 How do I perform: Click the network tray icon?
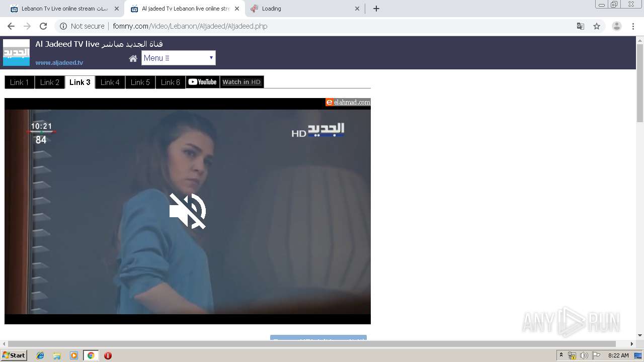click(x=572, y=355)
